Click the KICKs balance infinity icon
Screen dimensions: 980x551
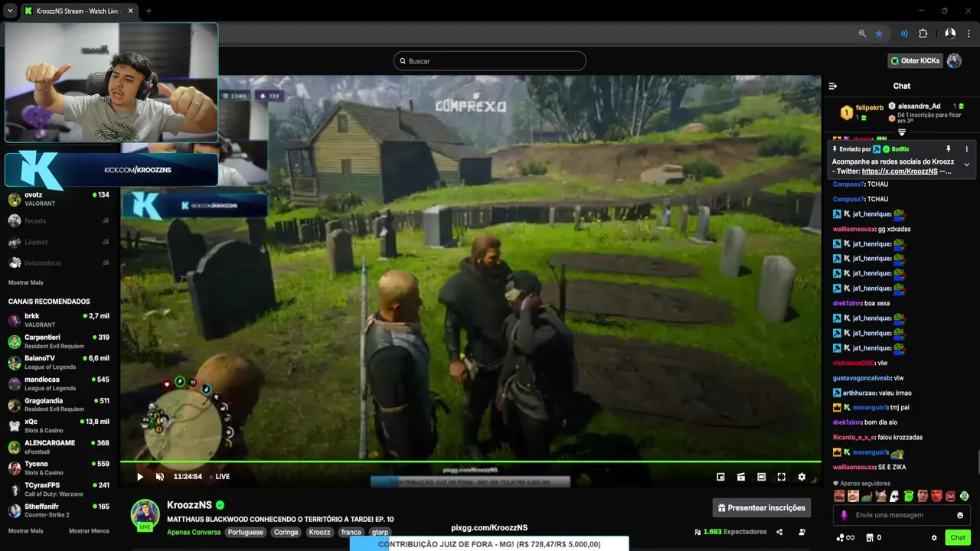(x=846, y=537)
